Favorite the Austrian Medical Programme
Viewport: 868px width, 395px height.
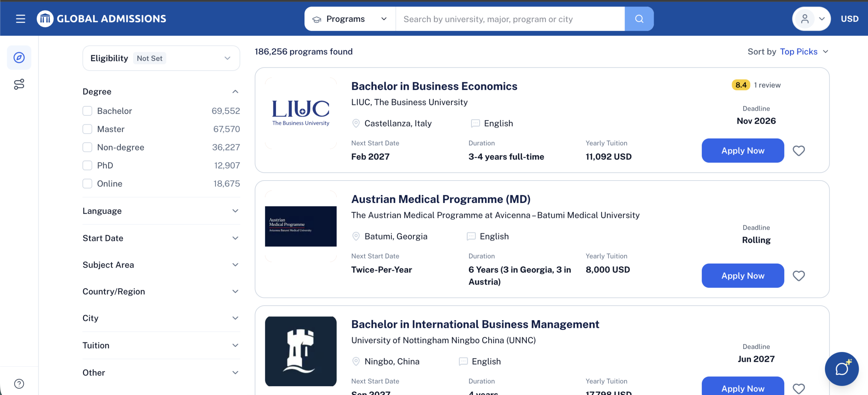[799, 276]
